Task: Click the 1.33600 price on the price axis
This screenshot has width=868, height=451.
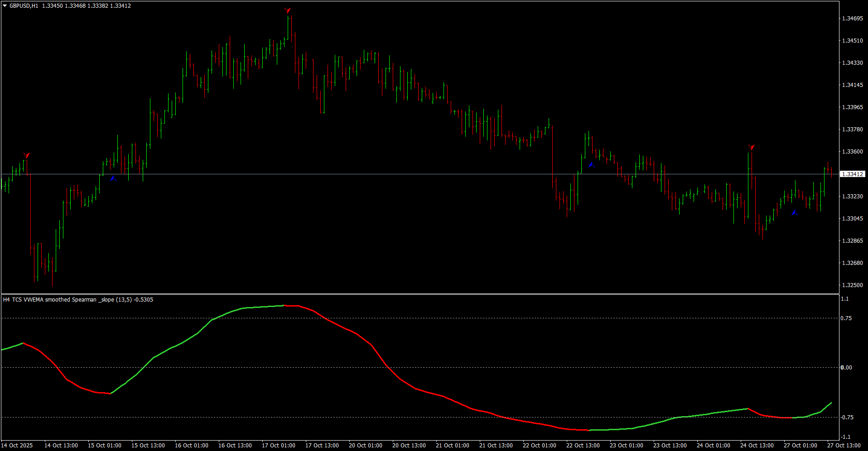Action: point(852,152)
